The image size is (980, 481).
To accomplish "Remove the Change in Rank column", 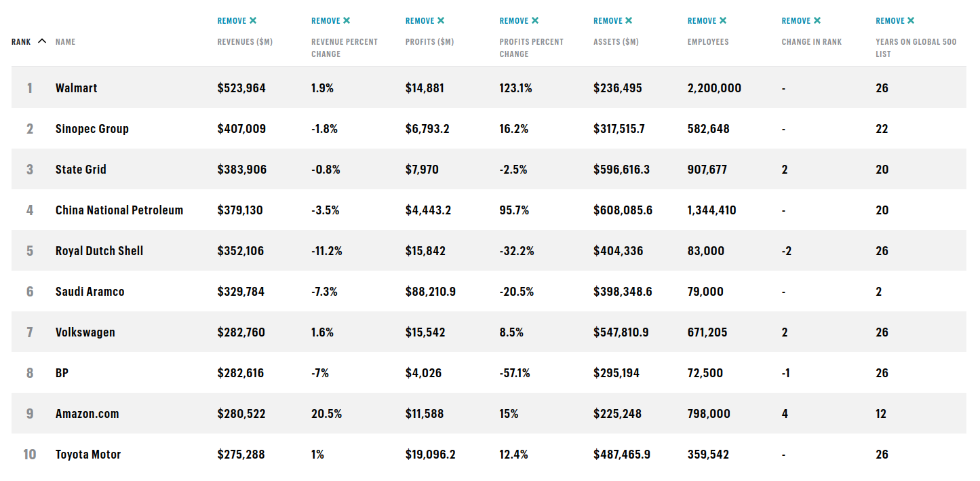I will tap(801, 21).
